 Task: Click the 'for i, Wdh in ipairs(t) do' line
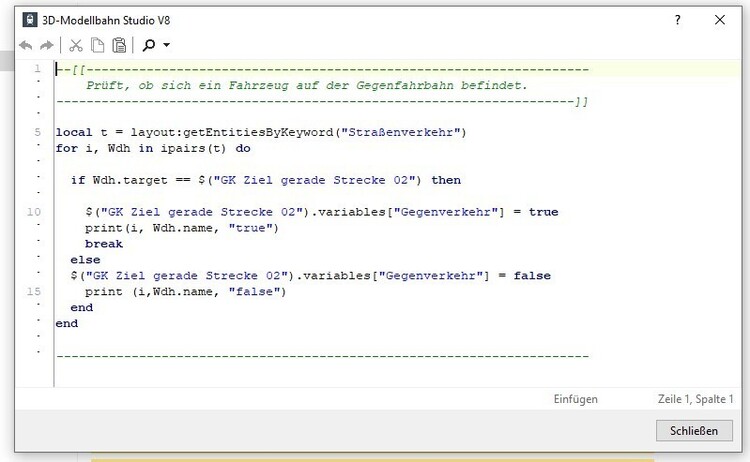[153, 148]
